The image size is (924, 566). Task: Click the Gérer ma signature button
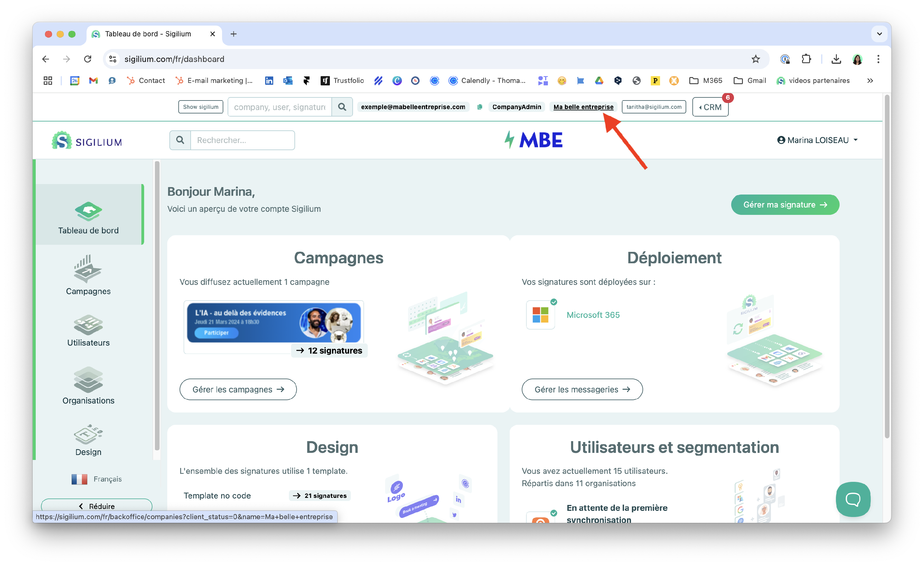pos(784,205)
